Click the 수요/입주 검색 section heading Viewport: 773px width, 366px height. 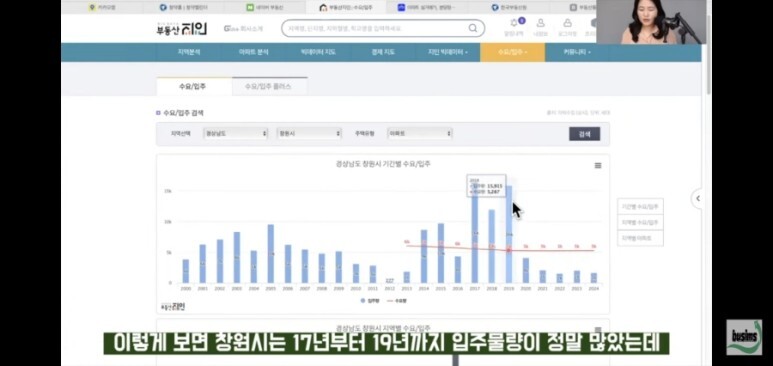click(x=183, y=113)
